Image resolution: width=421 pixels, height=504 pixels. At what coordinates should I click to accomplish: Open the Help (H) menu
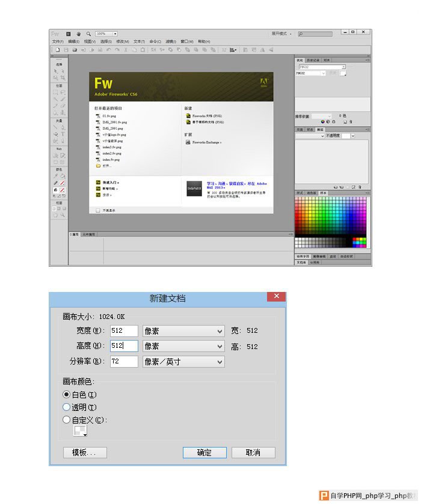pyautogui.click(x=204, y=41)
